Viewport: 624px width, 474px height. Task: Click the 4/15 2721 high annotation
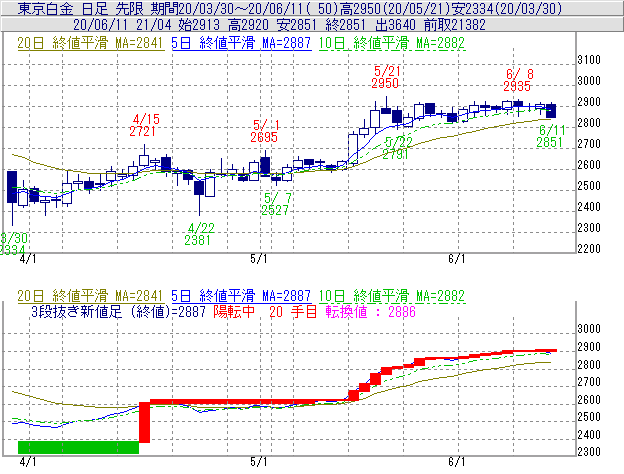(x=144, y=125)
